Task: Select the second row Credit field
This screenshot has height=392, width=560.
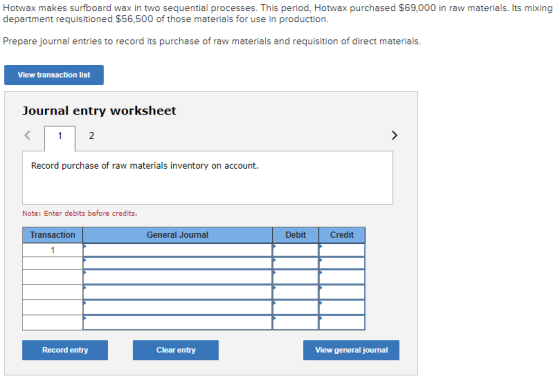Action: [x=342, y=263]
